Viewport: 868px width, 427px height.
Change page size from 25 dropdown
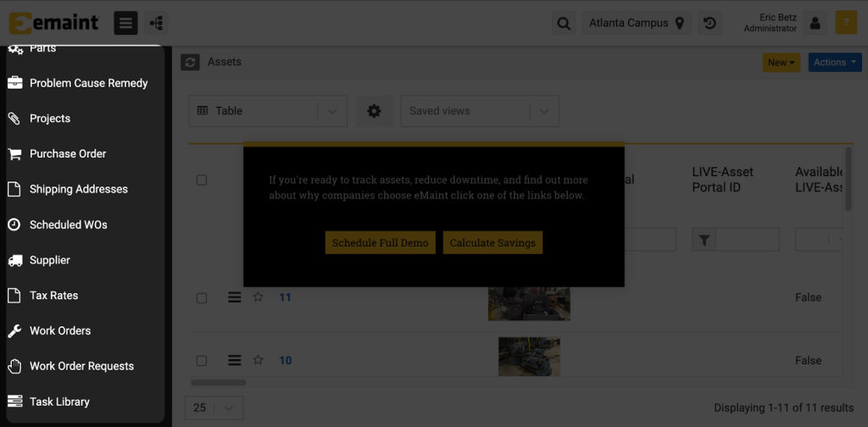point(214,408)
